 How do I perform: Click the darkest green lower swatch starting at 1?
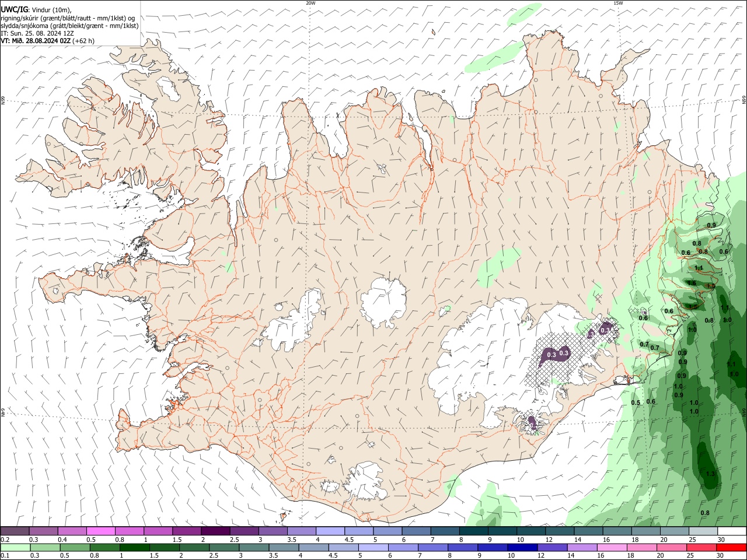(134, 547)
